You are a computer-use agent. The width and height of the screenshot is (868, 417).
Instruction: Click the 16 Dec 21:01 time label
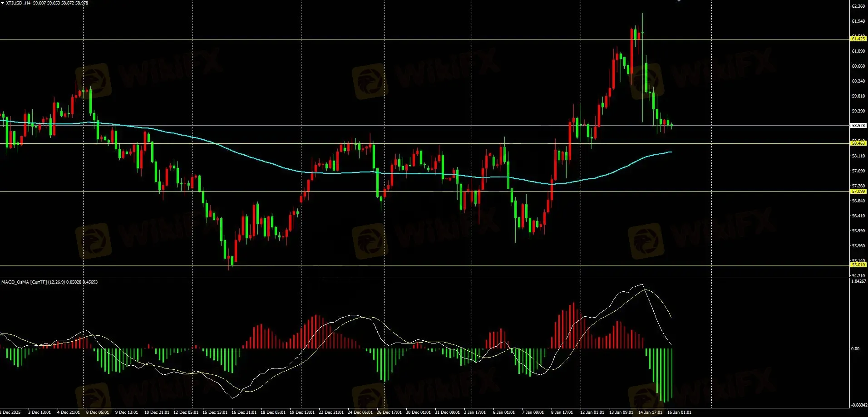(244, 412)
